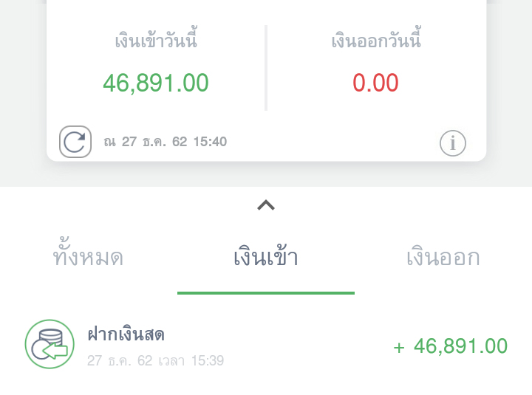Click the เงินออกวันนี้ label
This screenshot has height=395, width=532.
click(376, 38)
